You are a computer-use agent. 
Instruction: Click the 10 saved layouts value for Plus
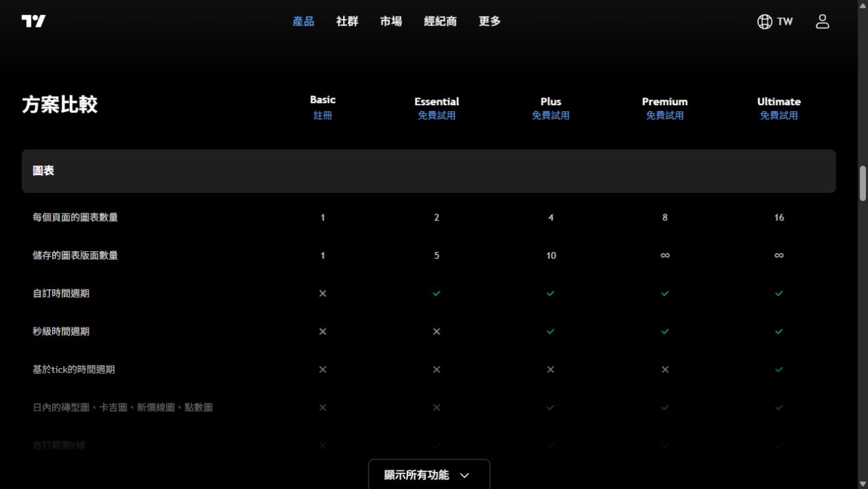[x=550, y=255]
